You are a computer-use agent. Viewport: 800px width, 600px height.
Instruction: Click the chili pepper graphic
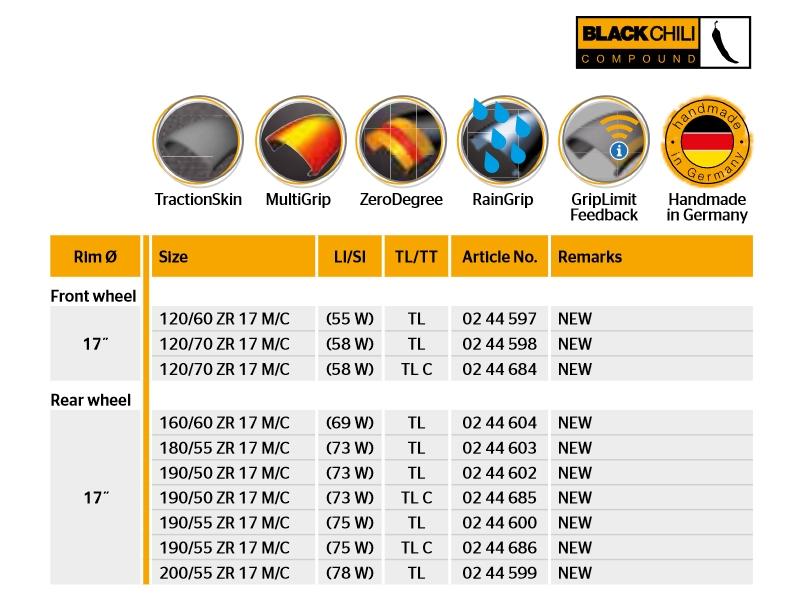coord(727,42)
